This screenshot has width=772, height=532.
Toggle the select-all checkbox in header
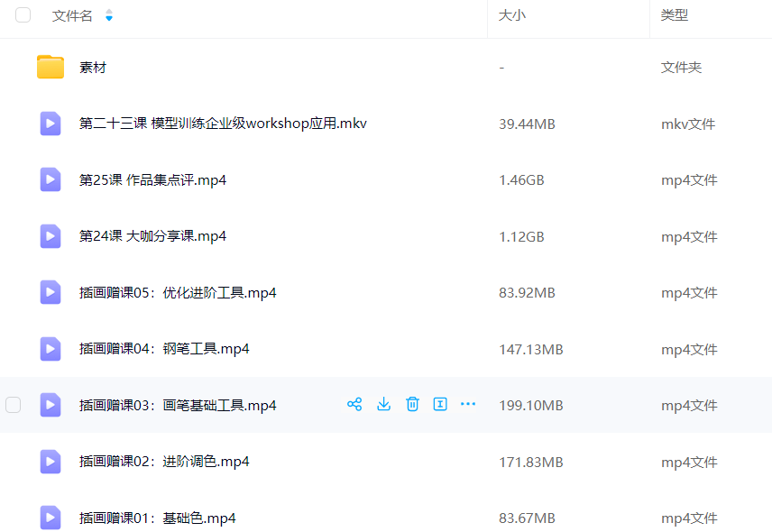[23, 15]
